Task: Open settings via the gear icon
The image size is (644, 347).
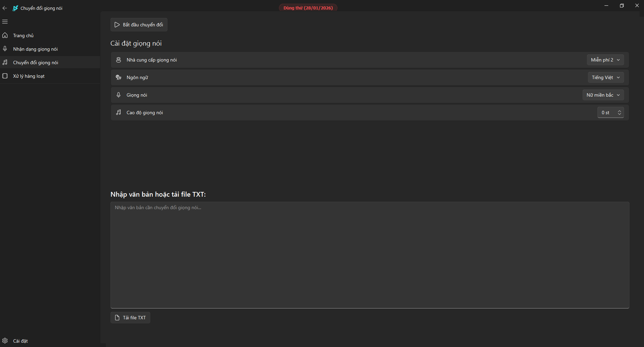Action: pyautogui.click(x=5, y=341)
